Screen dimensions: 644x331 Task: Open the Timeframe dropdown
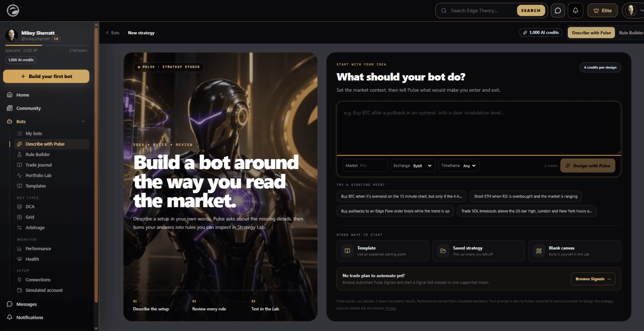pyautogui.click(x=459, y=165)
